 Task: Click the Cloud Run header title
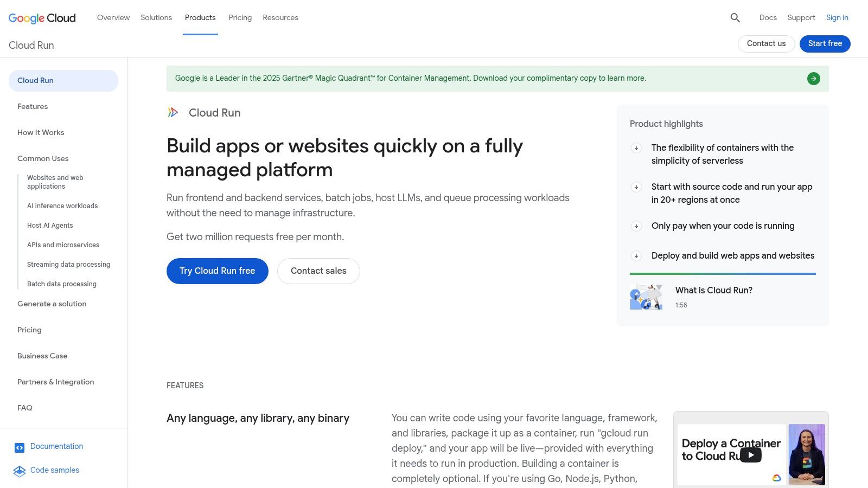tap(31, 45)
